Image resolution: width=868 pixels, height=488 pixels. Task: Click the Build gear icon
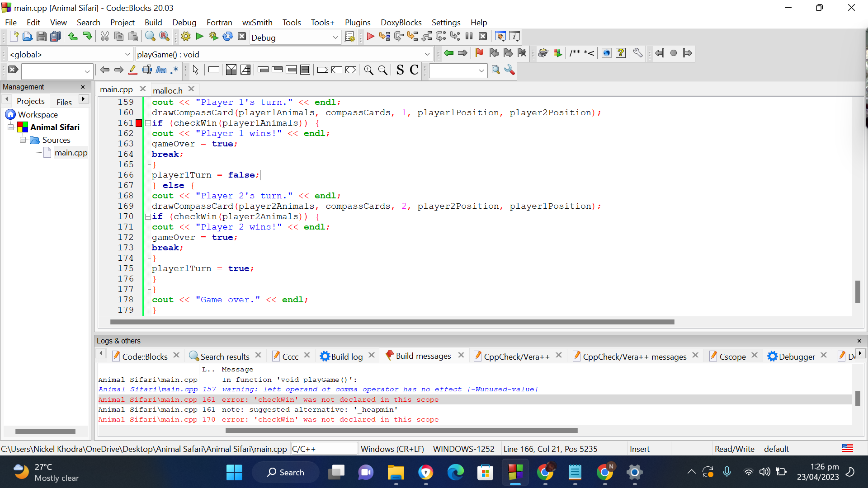[186, 37]
